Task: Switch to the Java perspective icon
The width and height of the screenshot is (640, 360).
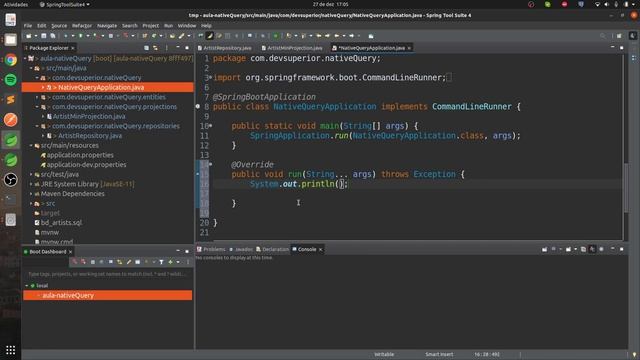Action: (633, 36)
